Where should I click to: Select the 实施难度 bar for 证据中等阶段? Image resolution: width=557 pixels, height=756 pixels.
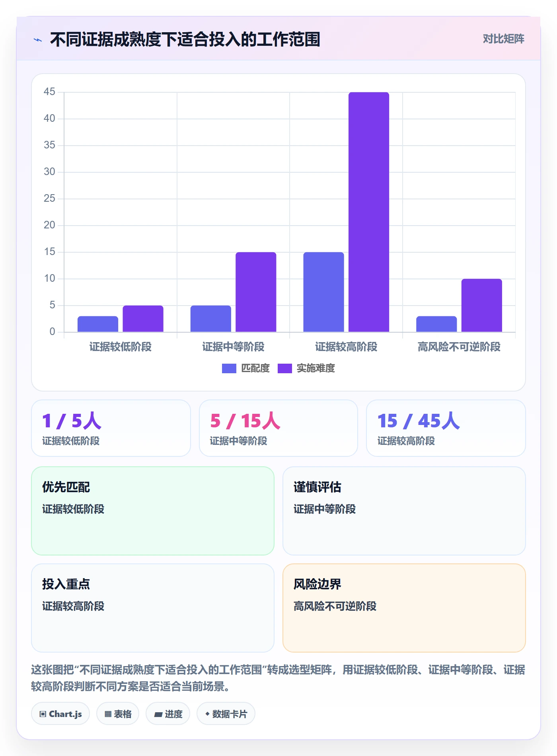tap(256, 292)
